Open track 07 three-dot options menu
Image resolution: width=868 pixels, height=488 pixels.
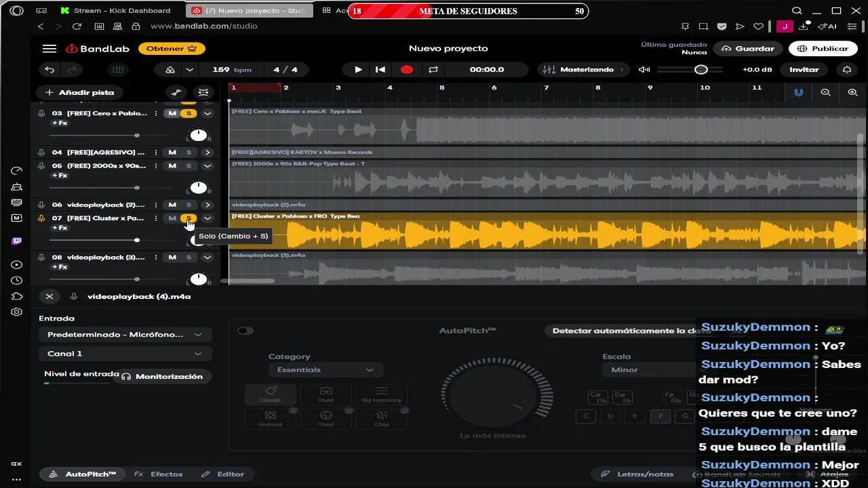156,218
